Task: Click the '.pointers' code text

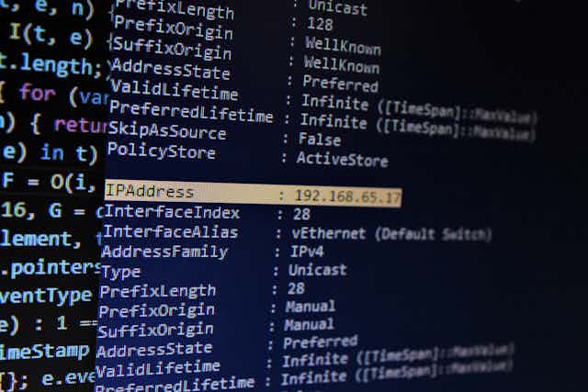Action: pos(51,268)
